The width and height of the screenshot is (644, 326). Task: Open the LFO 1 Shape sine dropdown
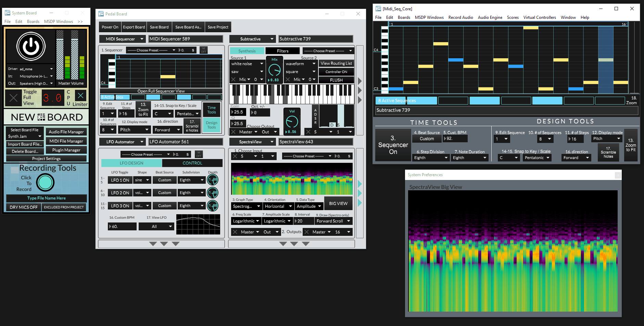142,180
